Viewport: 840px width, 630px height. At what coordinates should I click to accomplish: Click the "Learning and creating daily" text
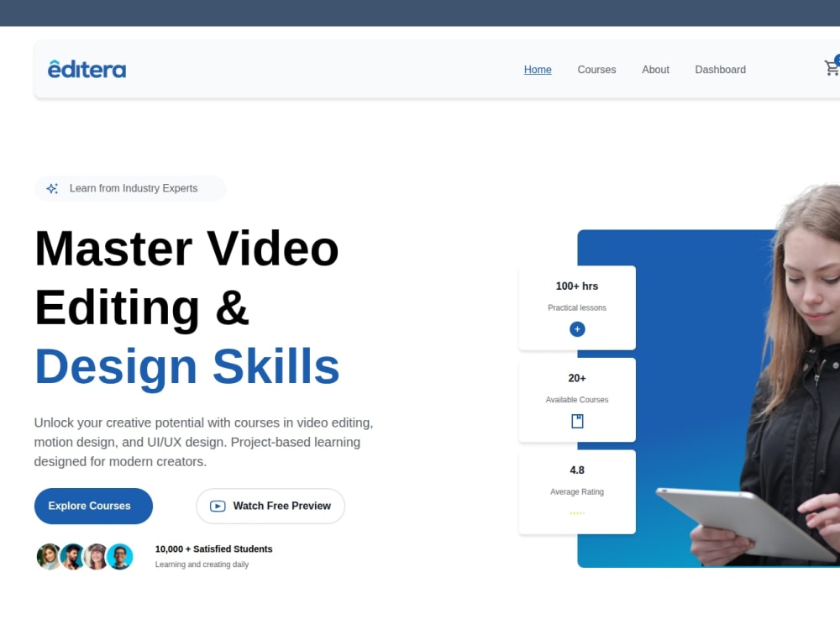pyautogui.click(x=202, y=564)
